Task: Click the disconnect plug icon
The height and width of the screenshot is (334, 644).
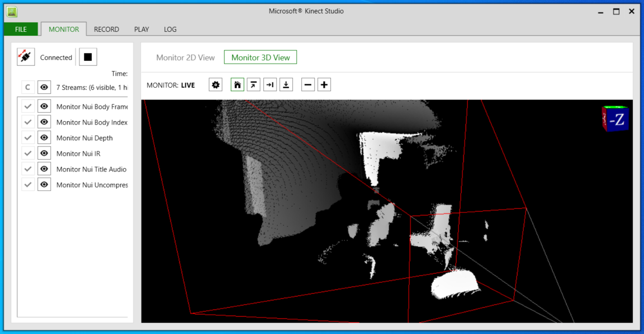Action: 26,57
